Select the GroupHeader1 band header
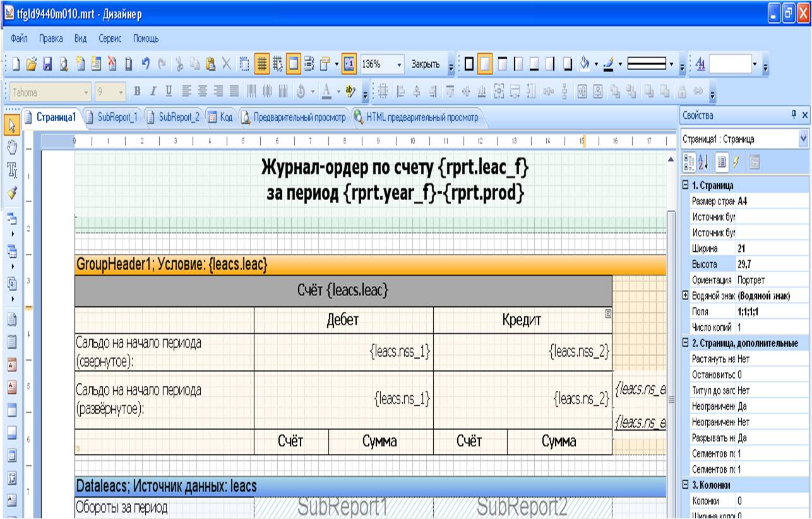 pyautogui.click(x=370, y=266)
